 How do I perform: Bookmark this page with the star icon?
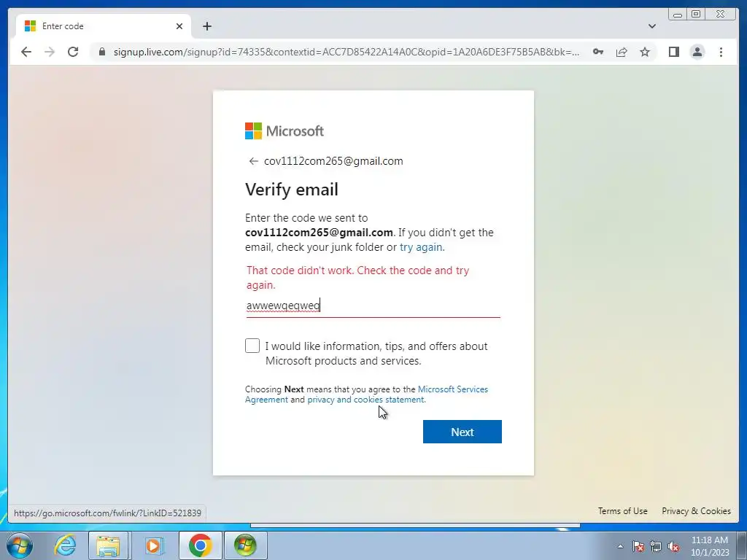pos(645,52)
